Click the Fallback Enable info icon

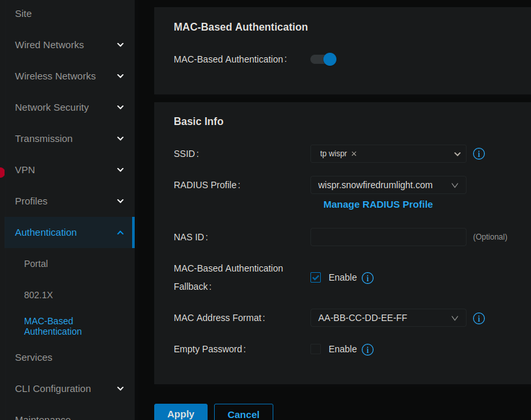pyautogui.click(x=367, y=277)
